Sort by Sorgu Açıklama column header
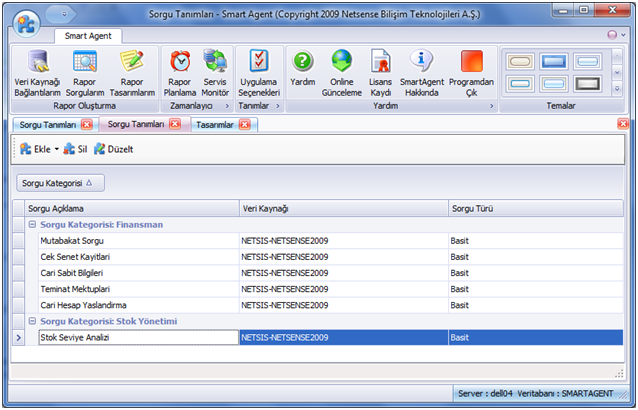638x410 pixels. click(132, 209)
